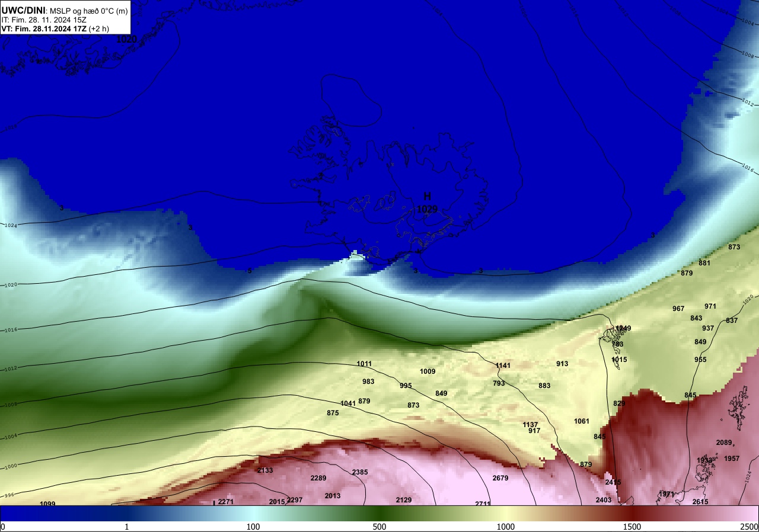Viewport: 759px width, 532px height.
Task: Click the 1015 height value
Action: pos(619,360)
